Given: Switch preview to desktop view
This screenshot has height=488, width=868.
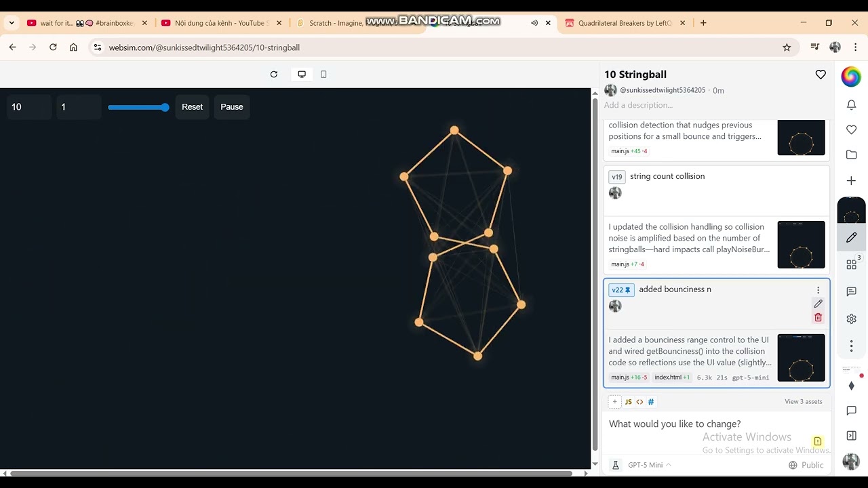Looking at the screenshot, I should click(302, 75).
